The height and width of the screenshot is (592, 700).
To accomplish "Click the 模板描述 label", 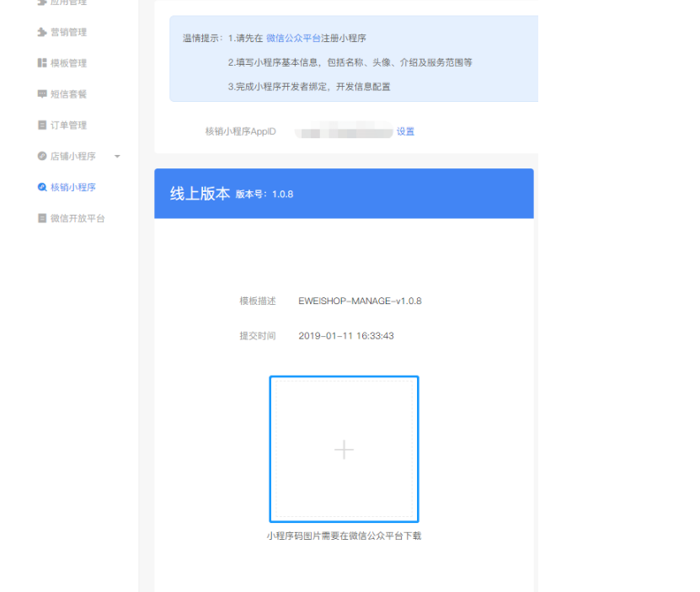I will point(258,301).
